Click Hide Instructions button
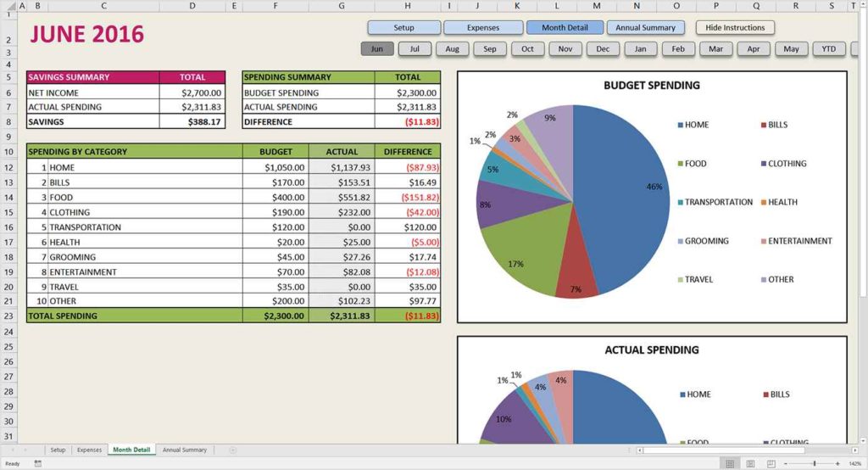Screen dimensions: 868x470 pyautogui.click(x=735, y=28)
